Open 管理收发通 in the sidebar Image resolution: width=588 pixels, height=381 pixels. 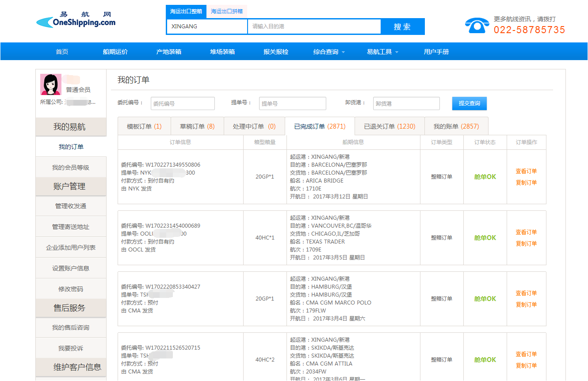point(71,206)
